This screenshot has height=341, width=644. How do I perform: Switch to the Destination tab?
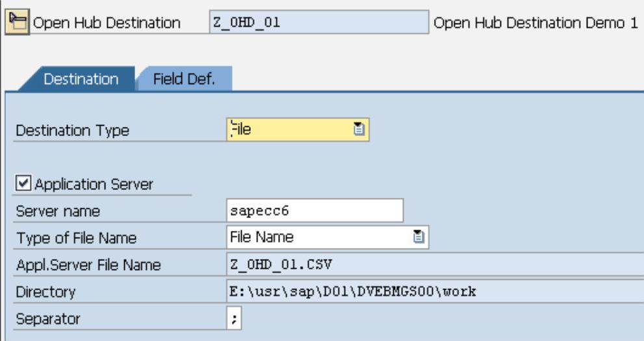tap(81, 79)
